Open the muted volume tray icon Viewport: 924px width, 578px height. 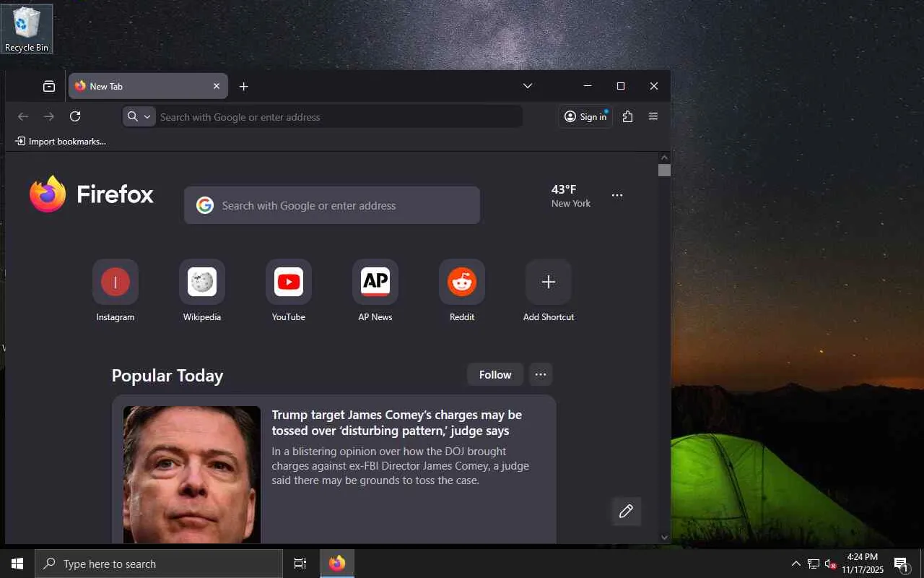830,564
